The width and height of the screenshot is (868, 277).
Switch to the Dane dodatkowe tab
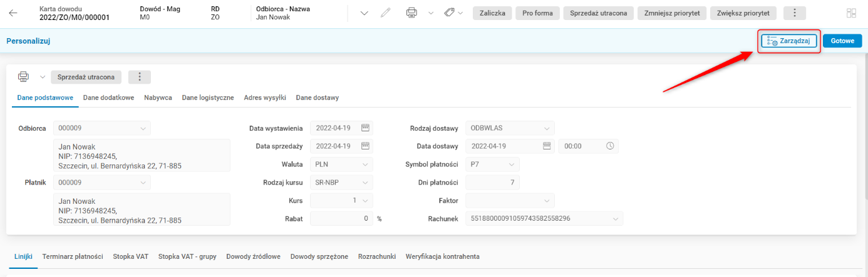click(108, 98)
